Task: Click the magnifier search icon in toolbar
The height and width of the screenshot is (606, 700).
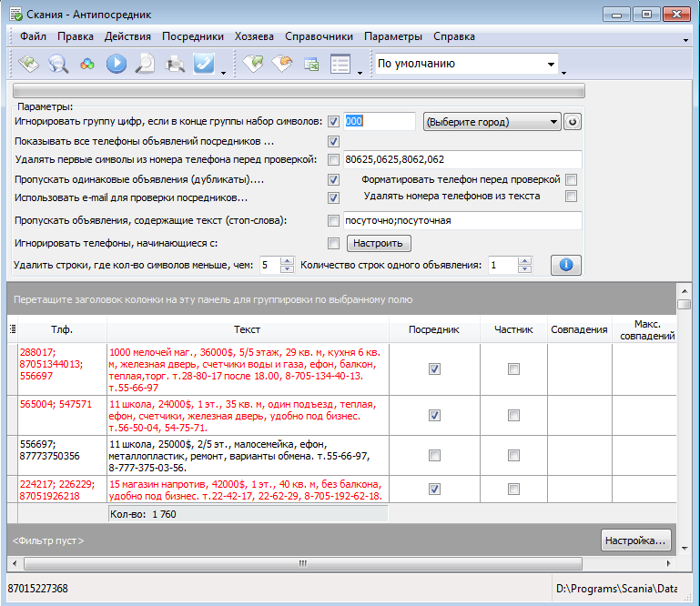Action: (58, 64)
